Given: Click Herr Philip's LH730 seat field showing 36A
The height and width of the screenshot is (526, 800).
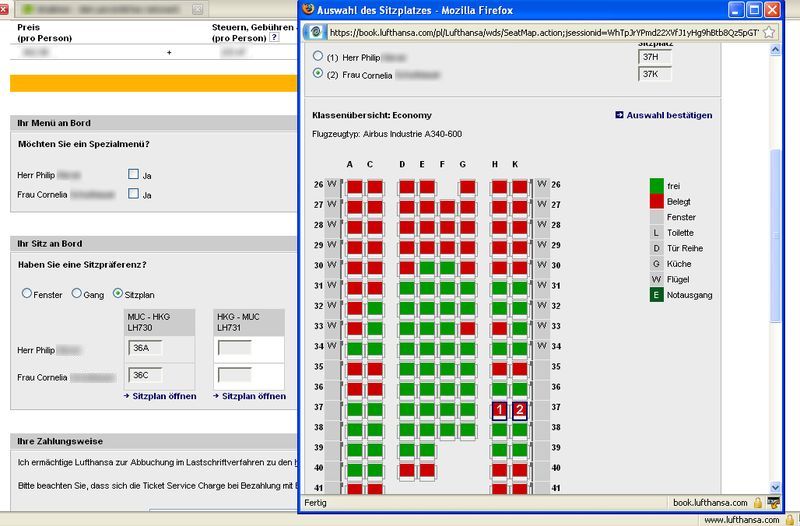Looking at the screenshot, I should point(145,348).
